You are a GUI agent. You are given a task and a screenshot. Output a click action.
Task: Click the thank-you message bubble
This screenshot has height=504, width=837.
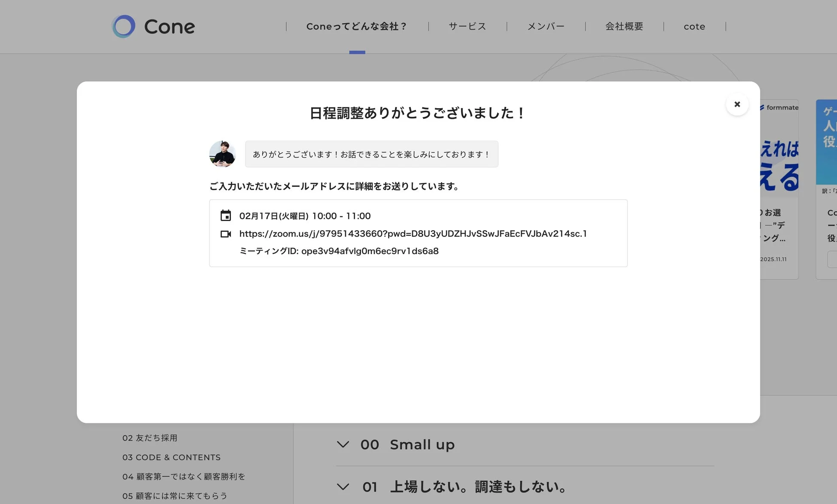click(371, 154)
